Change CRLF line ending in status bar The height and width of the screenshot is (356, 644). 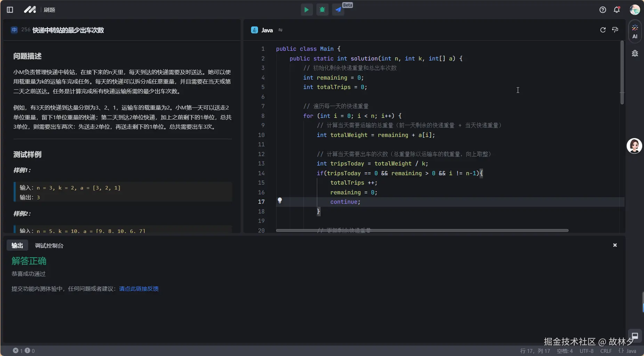605,351
